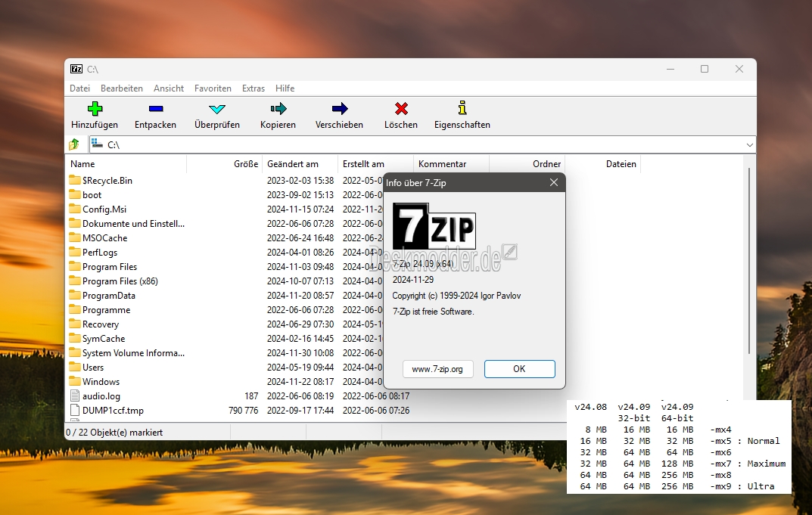Image resolution: width=812 pixels, height=515 pixels.
Task: Click the 7-Zip ist freie Software text
Action: click(x=434, y=312)
